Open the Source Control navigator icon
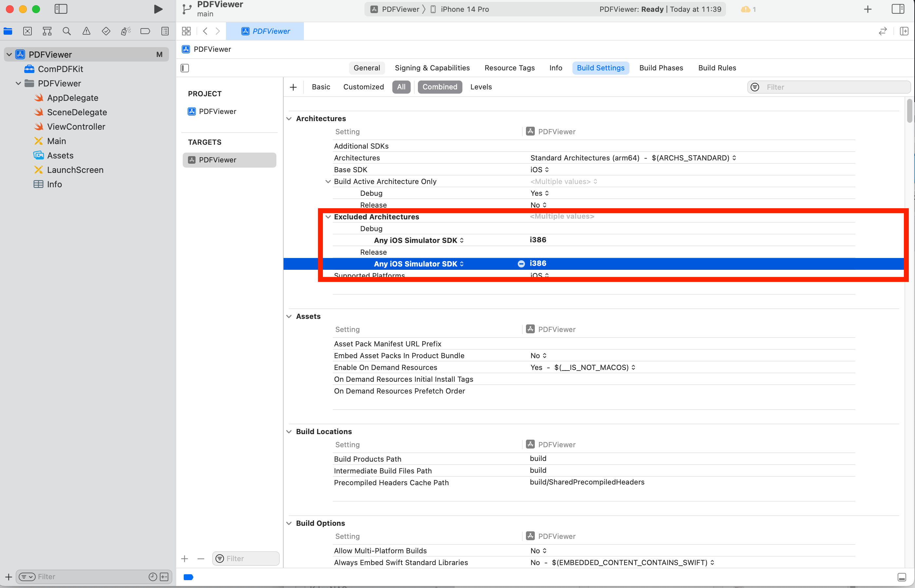The height and width of the screenshot is (588, 915). coord(28,31)
